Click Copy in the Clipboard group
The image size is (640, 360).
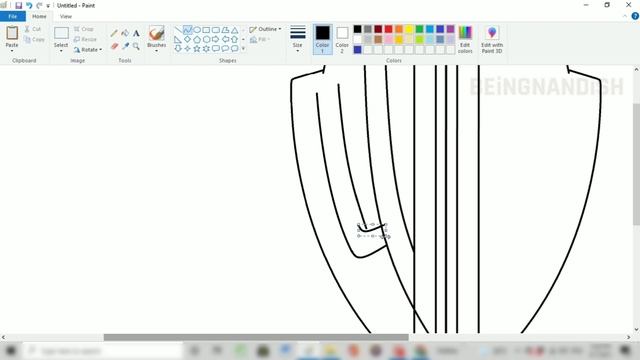(x=34, y=40)
